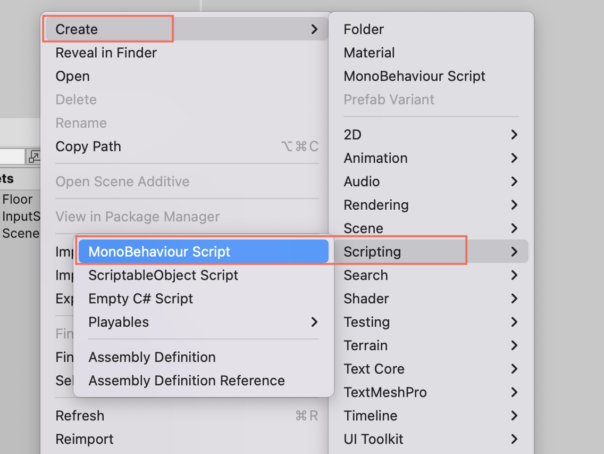Viewport: 604px width, 454px height.
Task: Create a new Material
Action: [x=431, y=53]
